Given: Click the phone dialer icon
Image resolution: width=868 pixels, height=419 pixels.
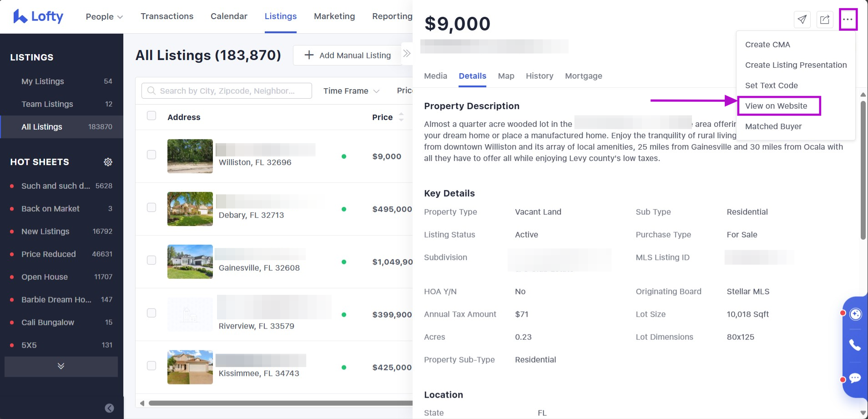Looking at the screenshot, I should click(855, 345).
